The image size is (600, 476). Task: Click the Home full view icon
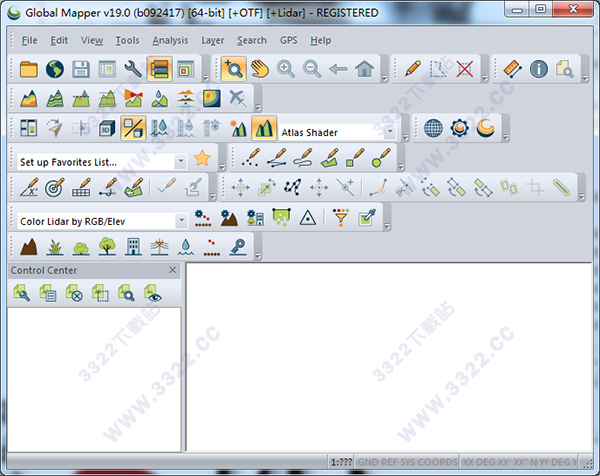click(x=364, y=69)
